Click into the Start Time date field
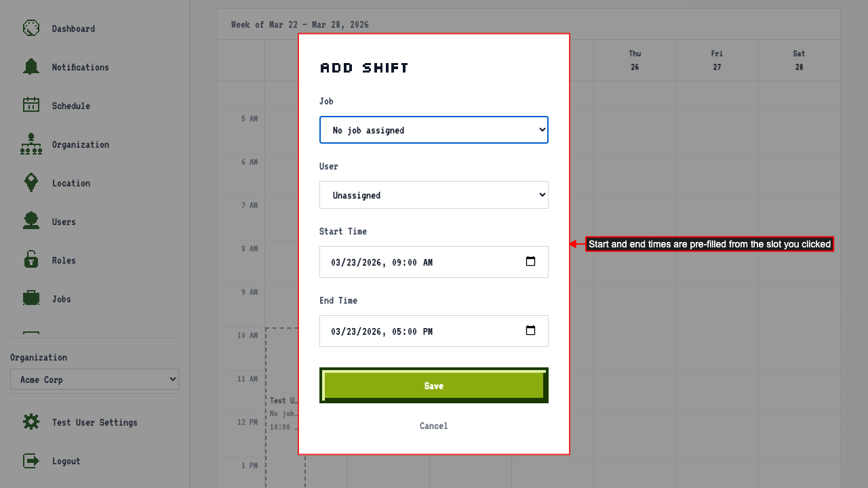The height and width of the screenshot is (488, 868). point(434,262)
